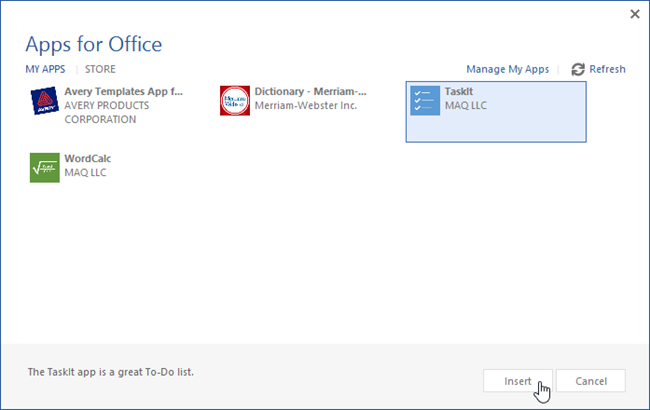Switch to the STORE tab
Image resolution: width=650 pixels, height=410 pixels.
pyautogui.click(x=100, y=69)
